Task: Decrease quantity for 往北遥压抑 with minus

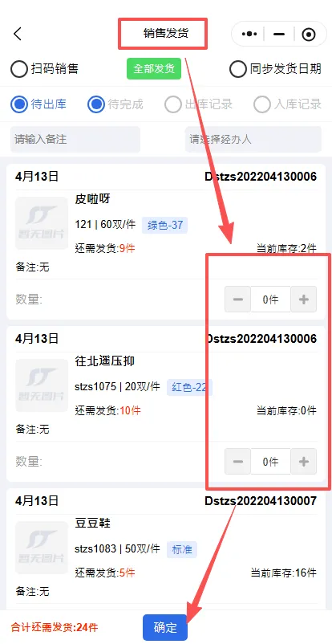Action: pos(237,462)
